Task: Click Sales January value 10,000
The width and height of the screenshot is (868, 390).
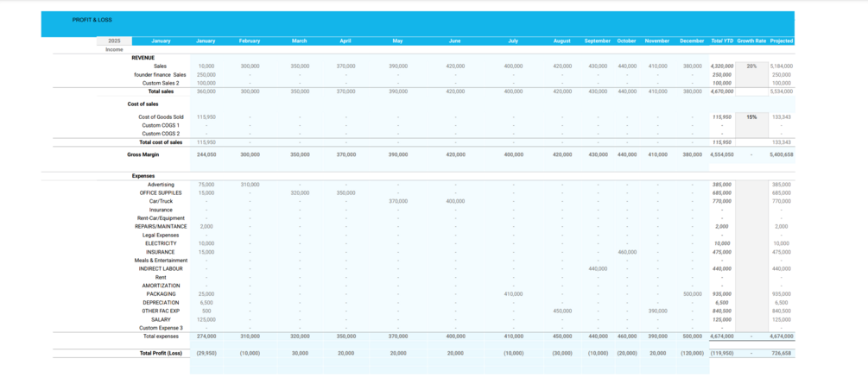Action: coord(206,66)
